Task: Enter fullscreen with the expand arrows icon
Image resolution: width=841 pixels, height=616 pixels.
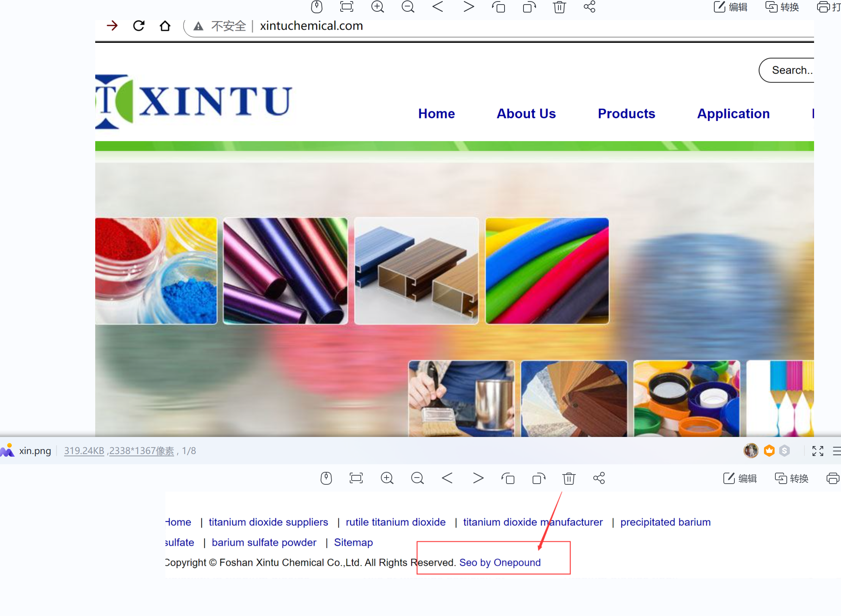Action: [x=818, y=451]
